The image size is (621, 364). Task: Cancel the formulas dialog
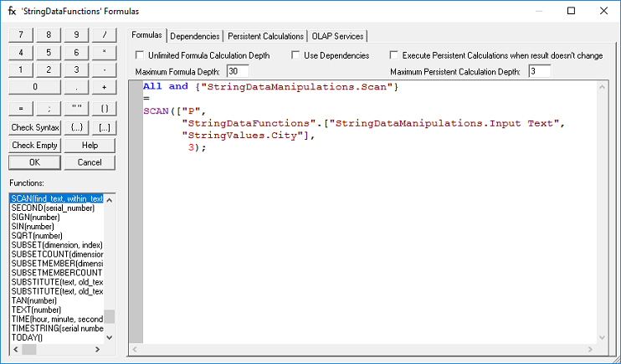[90, 162]
